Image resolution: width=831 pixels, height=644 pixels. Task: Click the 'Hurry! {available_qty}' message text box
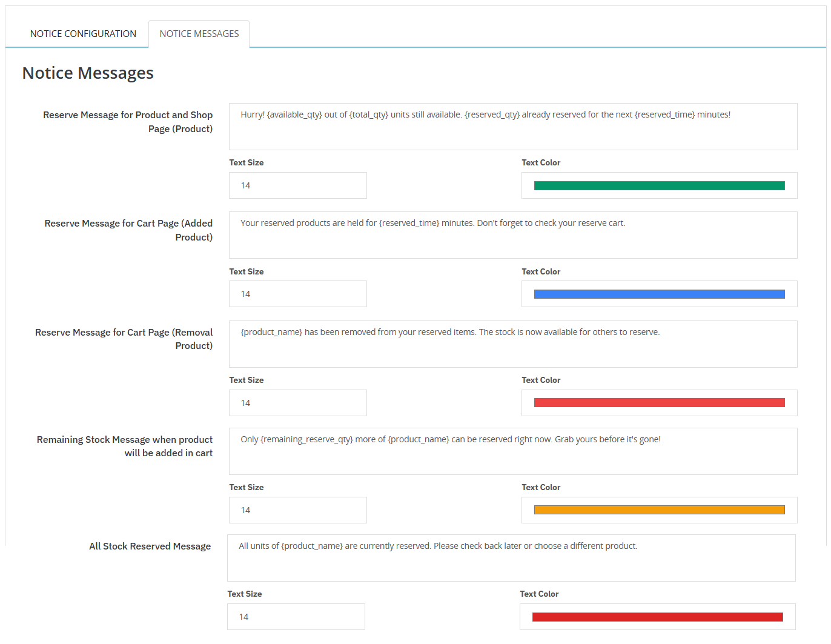(512, 127)
